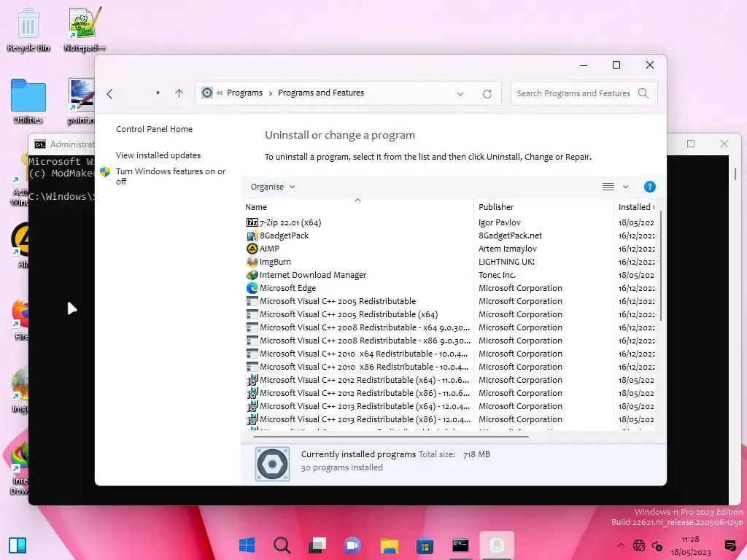Select Microsoft Visual C++ 2013 Redistributable (x64) row
Screen dimensions: 747x560
[450, 406]
